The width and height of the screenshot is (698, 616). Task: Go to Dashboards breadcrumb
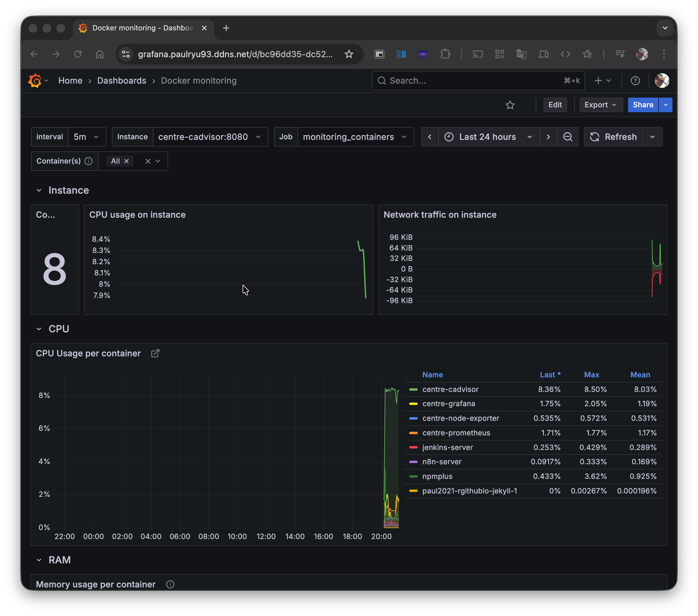[122, 81]
